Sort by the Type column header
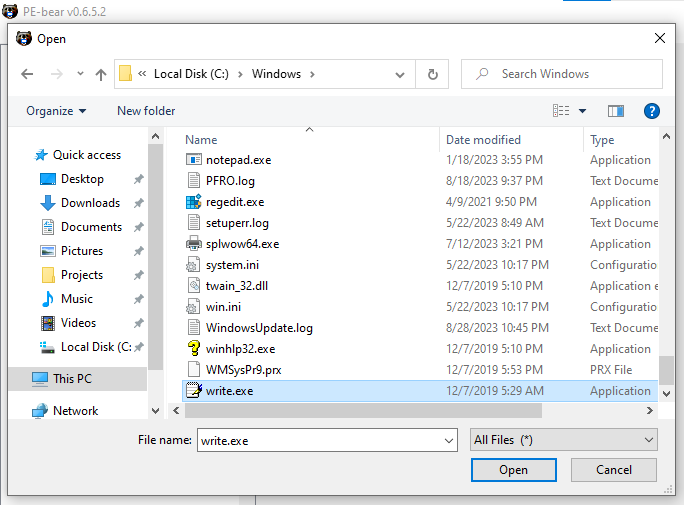The height and width of the screenshot is (505, 684). pyautogui.click(x=602, y=140)
